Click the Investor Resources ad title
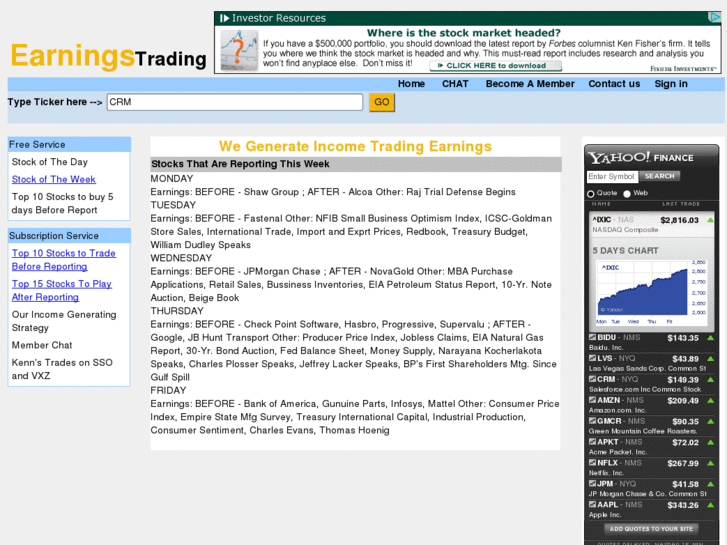The image size is (727, 545). click(x=279, y=18)
